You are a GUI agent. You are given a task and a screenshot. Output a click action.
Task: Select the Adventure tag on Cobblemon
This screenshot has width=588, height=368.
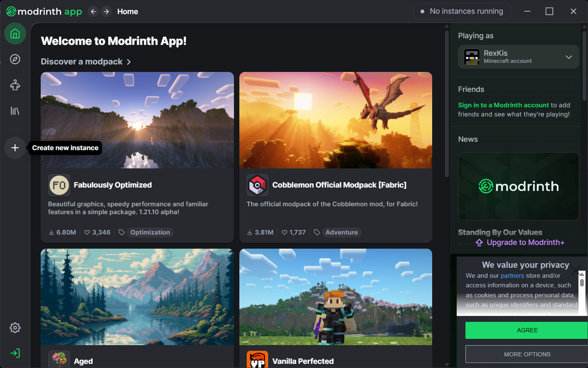click(x=342, y=232)
